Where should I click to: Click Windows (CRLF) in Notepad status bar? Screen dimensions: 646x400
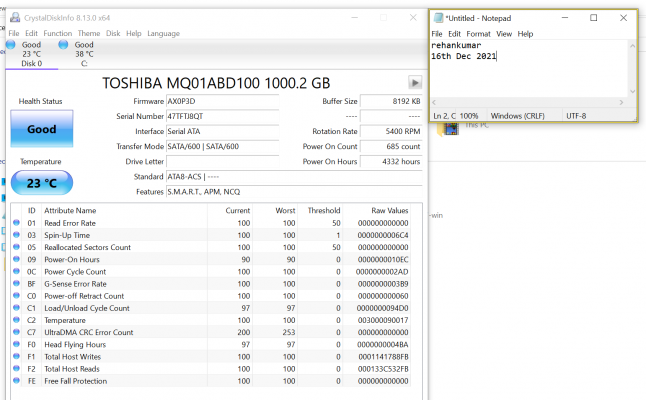517,116
